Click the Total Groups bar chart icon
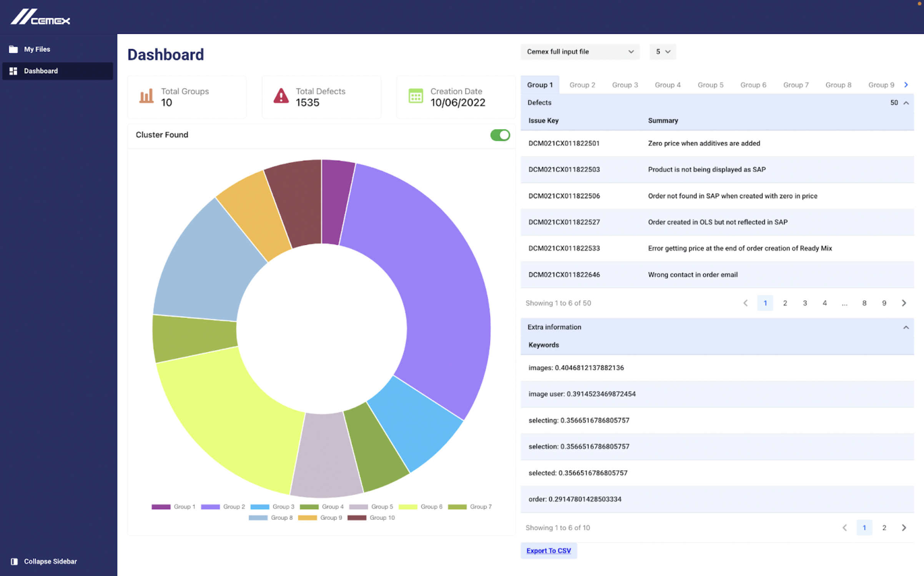The width and height of the screenshot is (924, 576). click(146, 97)
